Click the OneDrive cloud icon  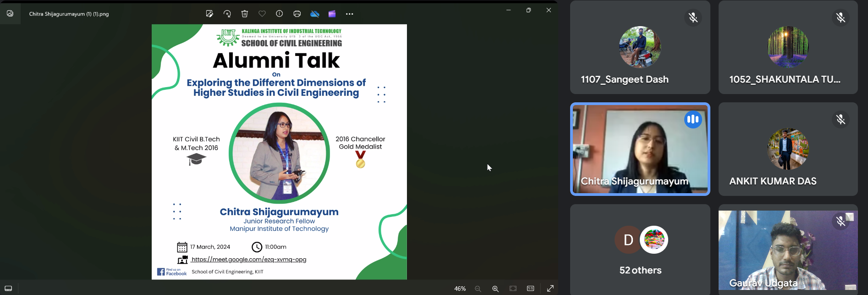(315, 14)
